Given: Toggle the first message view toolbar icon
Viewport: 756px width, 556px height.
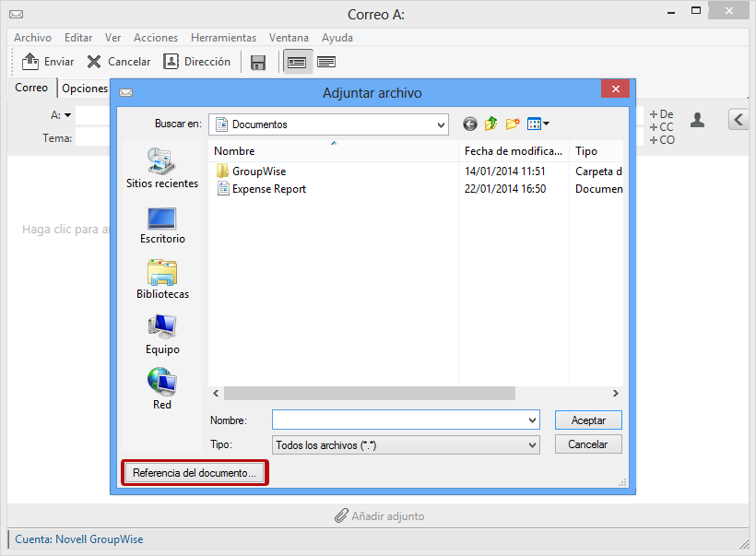Looking at the screenshot, I should point(297,62).
